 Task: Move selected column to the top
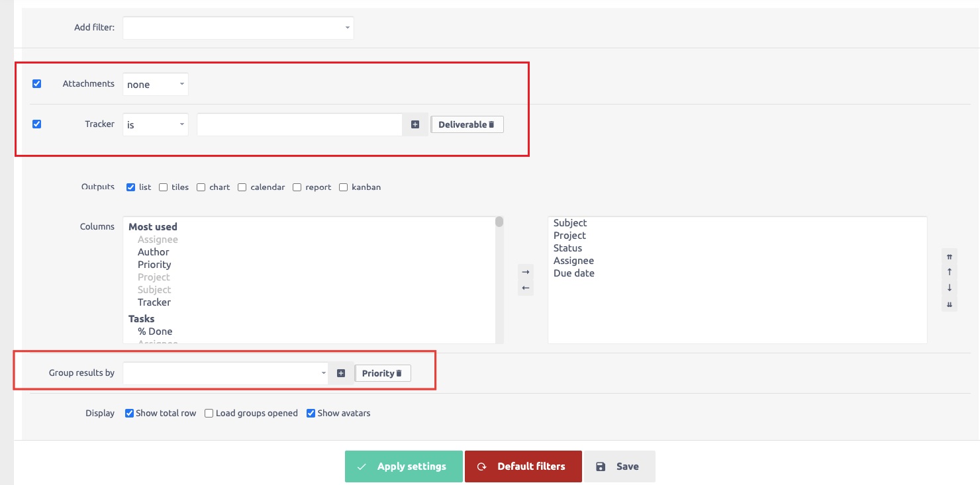[x=949, y=256]
